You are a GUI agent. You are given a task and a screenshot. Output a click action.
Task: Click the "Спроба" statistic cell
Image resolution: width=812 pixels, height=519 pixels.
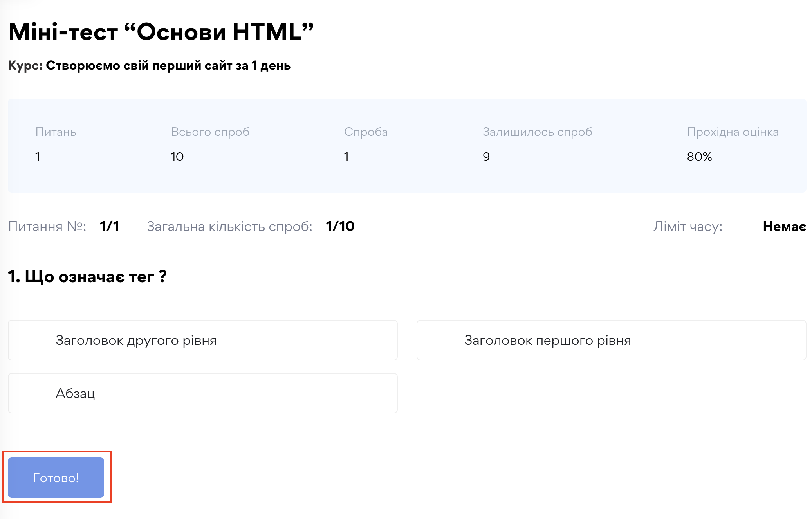(x=346, y=156)
